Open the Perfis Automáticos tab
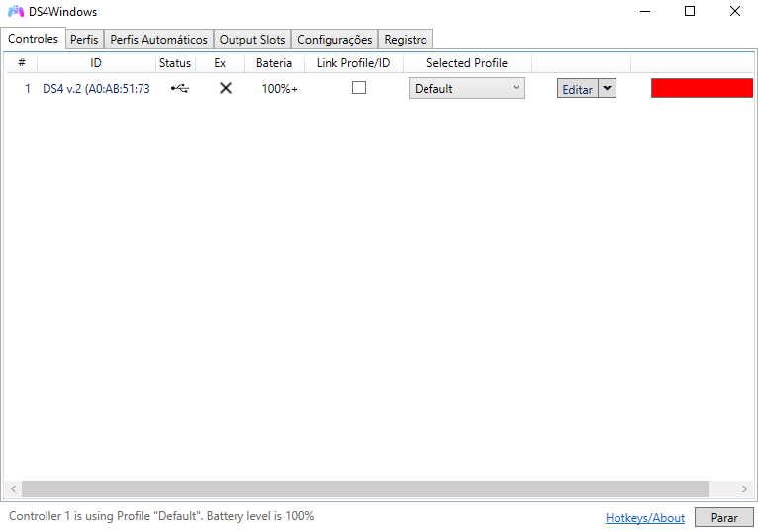Image resolution: width=758 pixels, height=532 pixels. pyautogui.click(x=158, y=40)
